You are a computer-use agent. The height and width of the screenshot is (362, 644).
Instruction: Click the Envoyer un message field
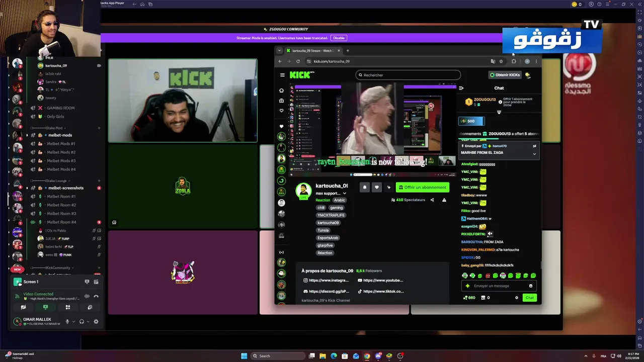click(498, 286)
